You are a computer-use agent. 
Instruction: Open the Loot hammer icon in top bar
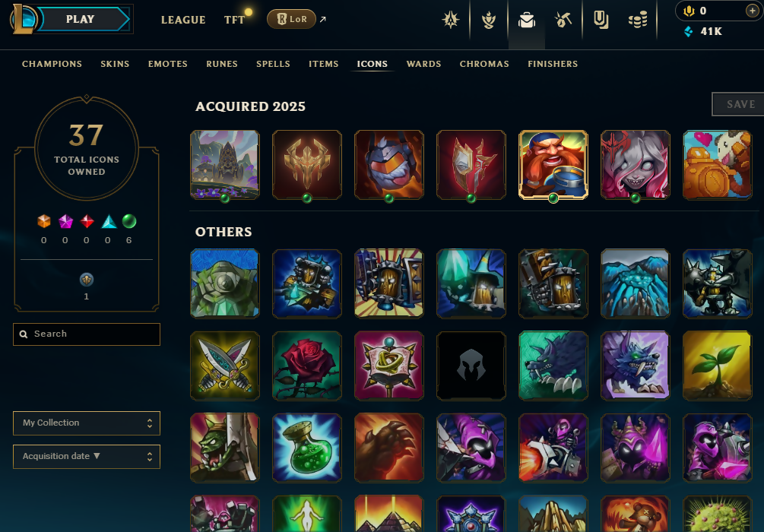(x=563, y=20)
